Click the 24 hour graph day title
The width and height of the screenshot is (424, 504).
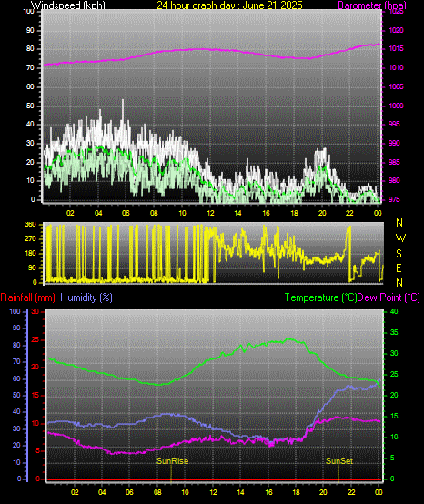[x=229, y=5]
